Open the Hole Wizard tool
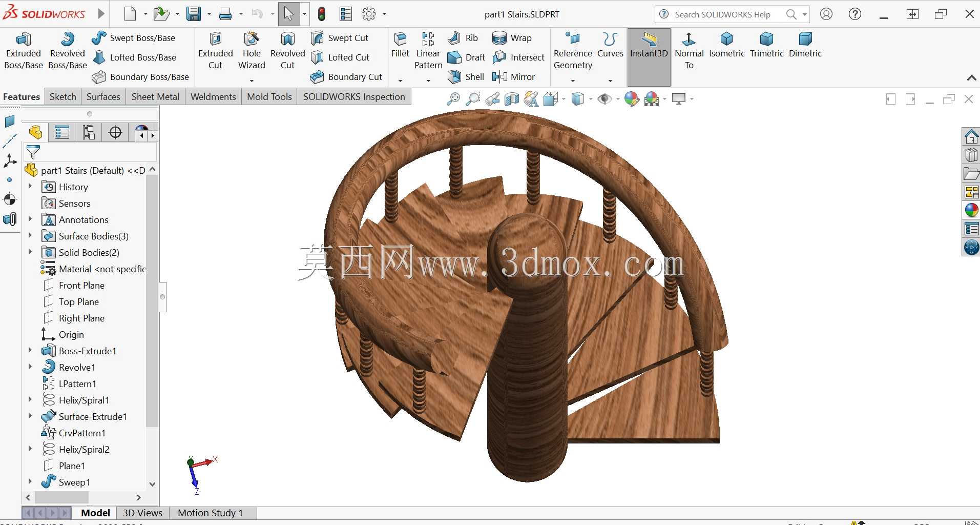Image resolution: width=980 pixels, height=525 pixels. pos(252,51)
